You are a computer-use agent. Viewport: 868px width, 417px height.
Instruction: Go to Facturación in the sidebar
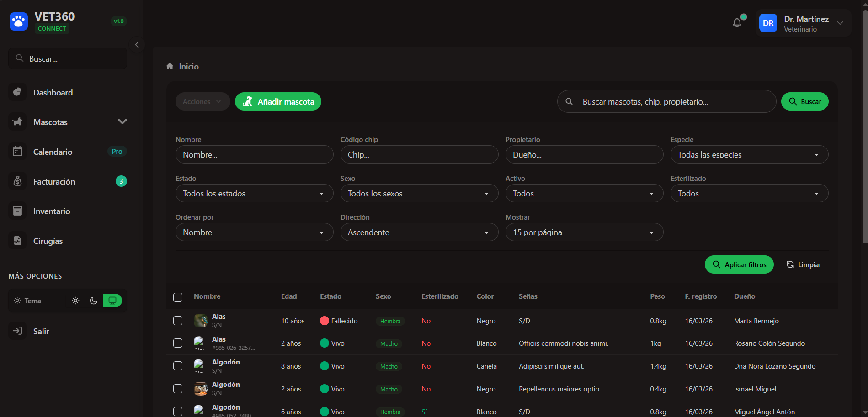pos(54,182)
